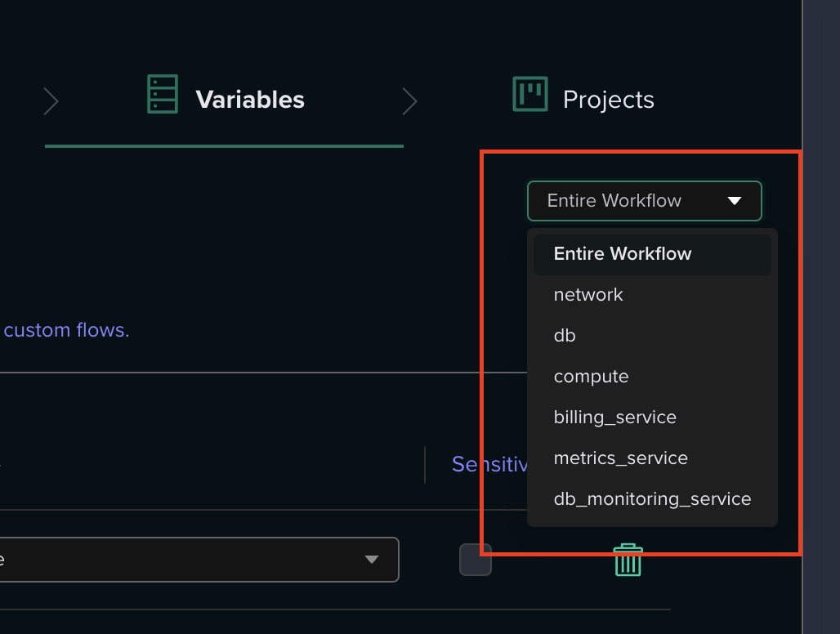Click the trash delete icon

tap(627, 560)
